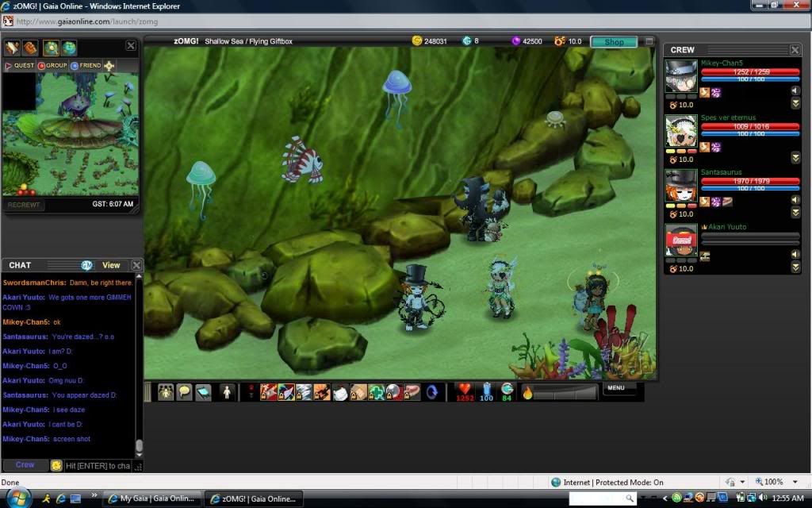The height and width of the screenshot is (508, 812).
Task: Click the green ghi energy icon
Action: 507,389
